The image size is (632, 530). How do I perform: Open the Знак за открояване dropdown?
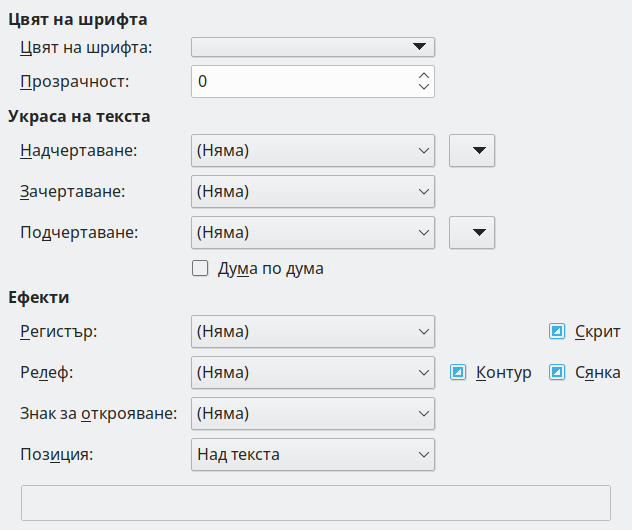[x=313, y=414]
